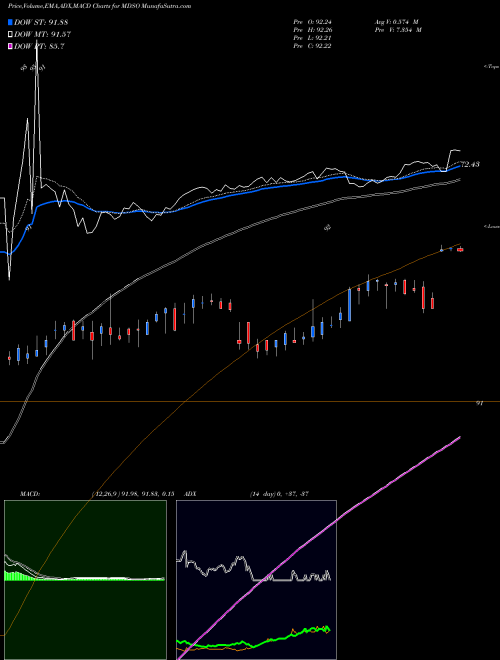Click the white DOW MT legend swatch
500x660 pixels.
point(11,35)
